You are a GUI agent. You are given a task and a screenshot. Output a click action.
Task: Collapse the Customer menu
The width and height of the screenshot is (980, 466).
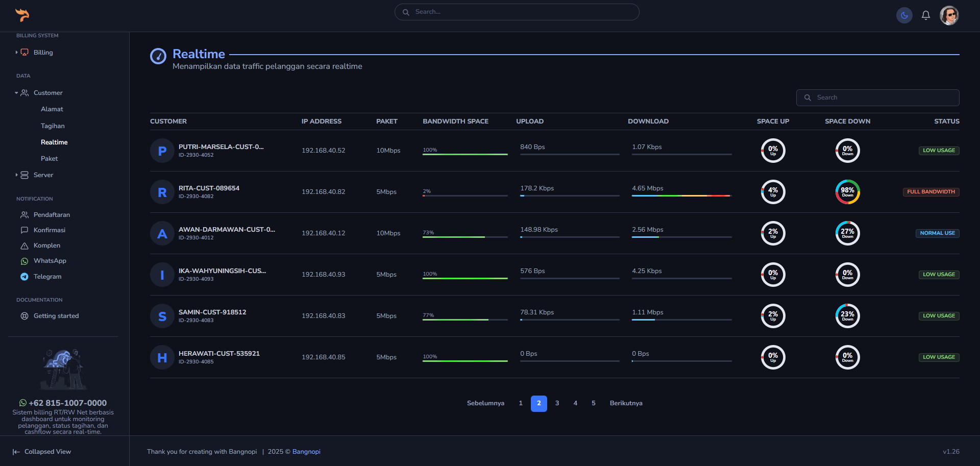point(47,93)
